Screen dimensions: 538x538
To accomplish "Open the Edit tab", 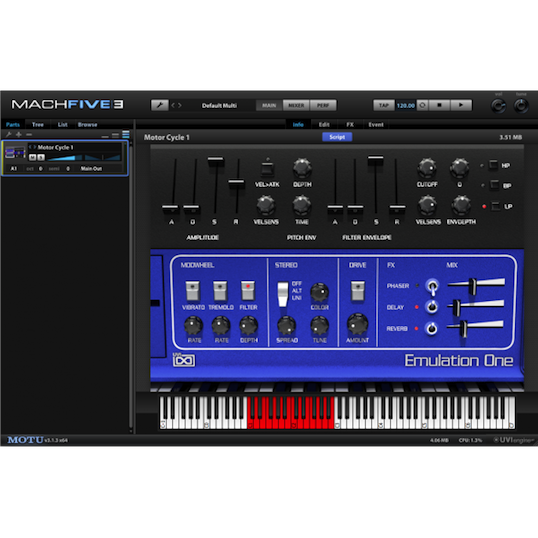I will point(324,125).
